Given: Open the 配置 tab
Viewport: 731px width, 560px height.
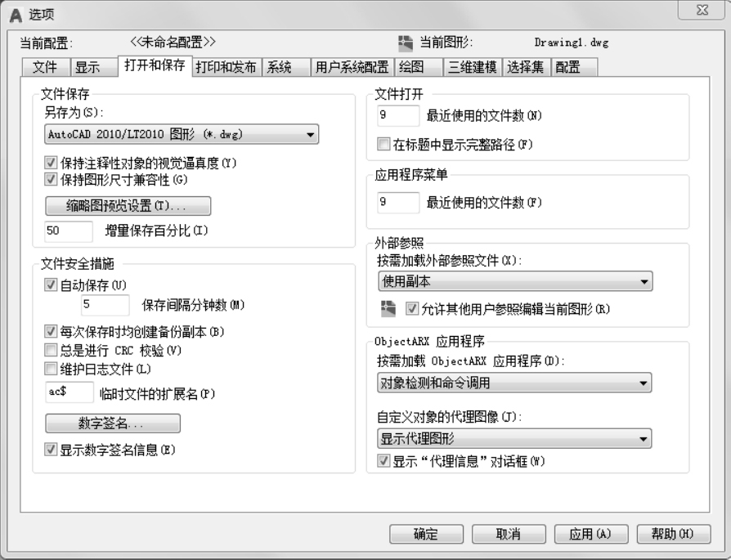Looking at the screenshot, I should [x=574, y=67].
